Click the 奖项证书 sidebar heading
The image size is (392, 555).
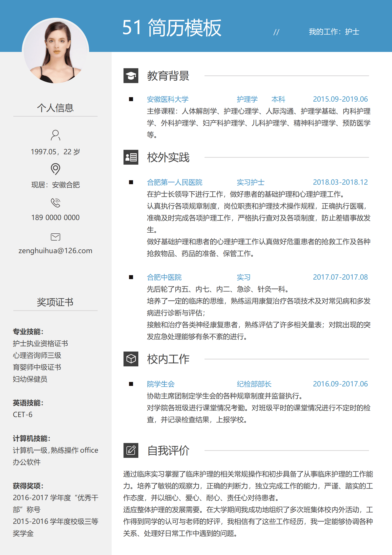[x=55, y=302]
